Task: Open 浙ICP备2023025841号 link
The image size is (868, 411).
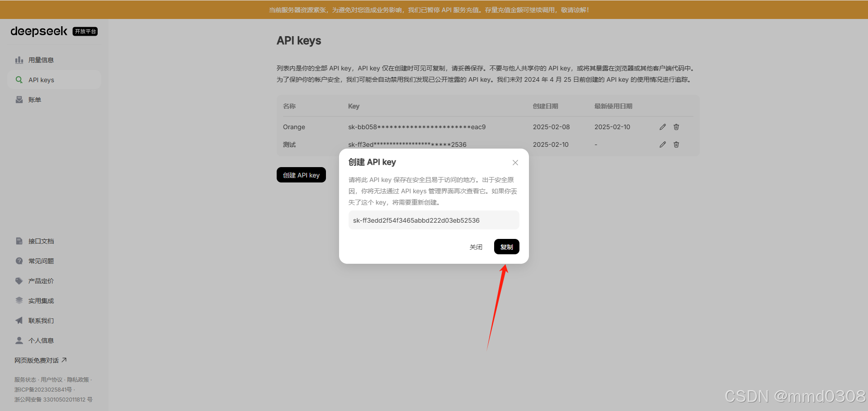Action: (43, 390)
